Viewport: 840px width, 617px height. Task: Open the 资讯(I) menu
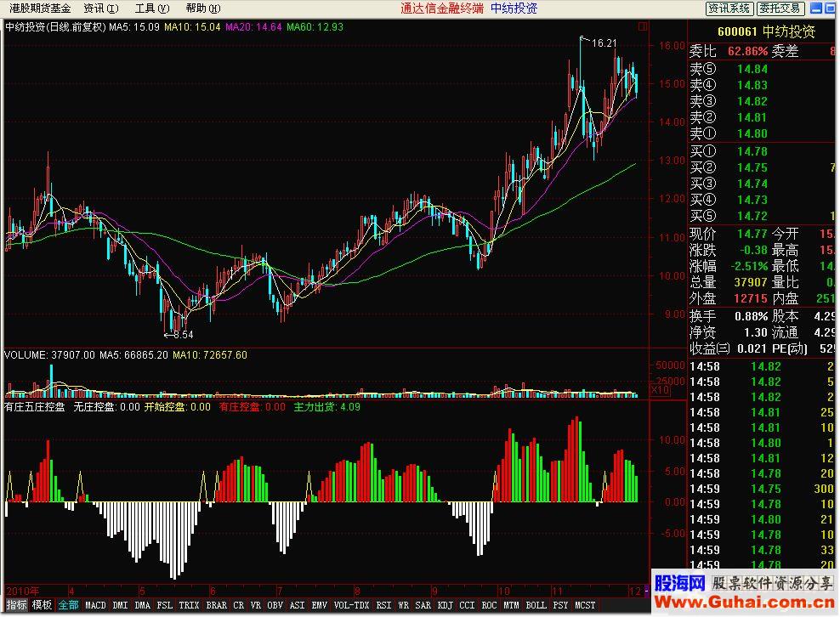[x=101, y=8]
